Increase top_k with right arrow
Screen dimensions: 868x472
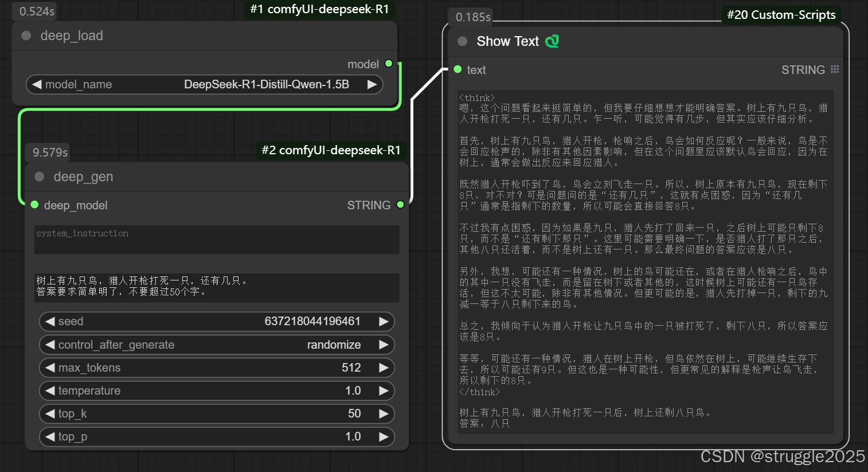[x=384, y=414]
